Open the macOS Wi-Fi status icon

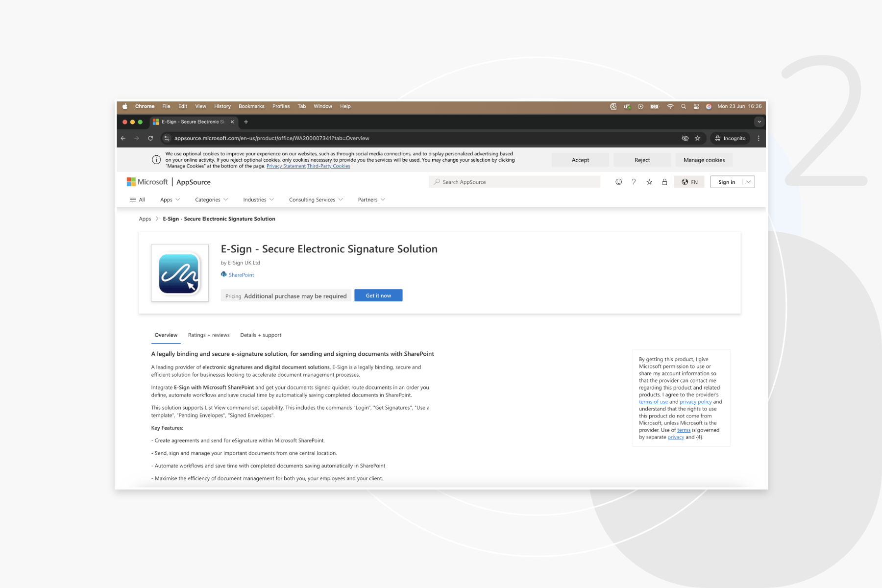[x=670, y=106]
